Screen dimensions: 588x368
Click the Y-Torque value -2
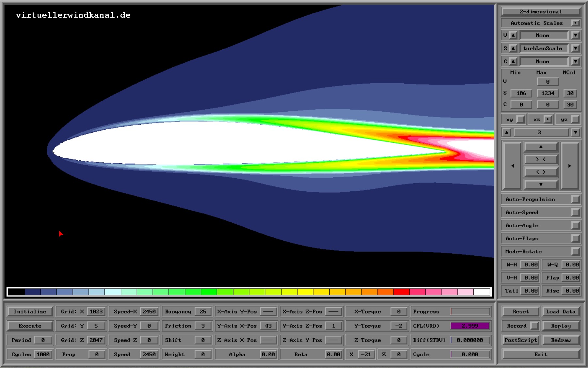coord(399,326)
